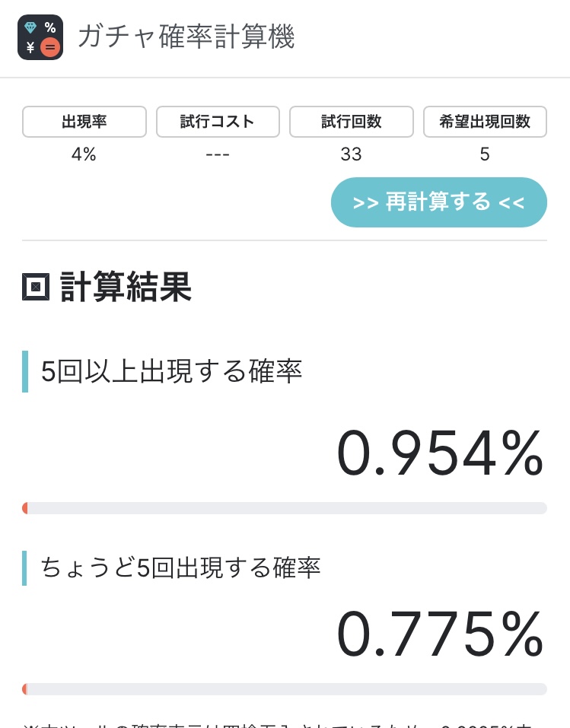This screenshot has height=728, width=570.
Task: Click the 0.775% probability result
Action: [x=440, y=634]
